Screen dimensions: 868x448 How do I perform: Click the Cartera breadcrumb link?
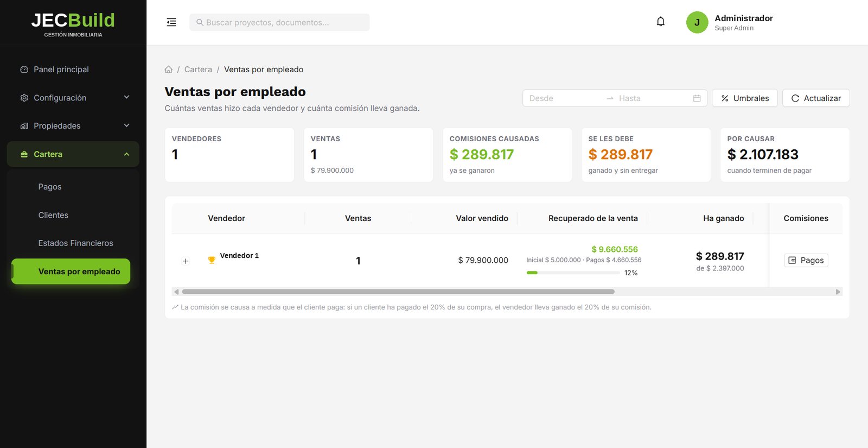point(198,70)
